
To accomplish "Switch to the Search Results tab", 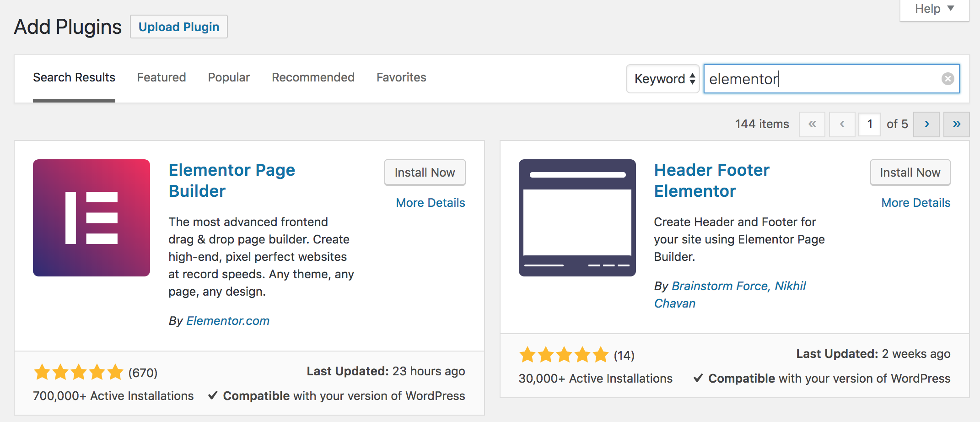I will tap(74, 77).
